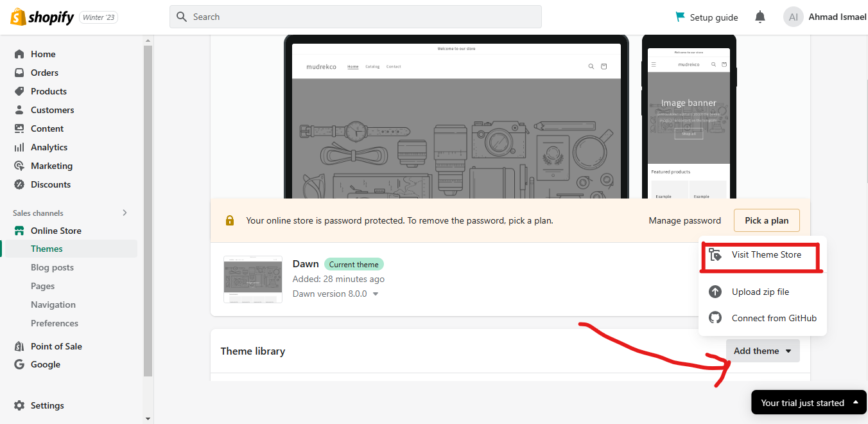The width and height of the screenshot is (868, 424).
Task: Click the mudrekco logo in desktop preview
Action: point(321,67)
